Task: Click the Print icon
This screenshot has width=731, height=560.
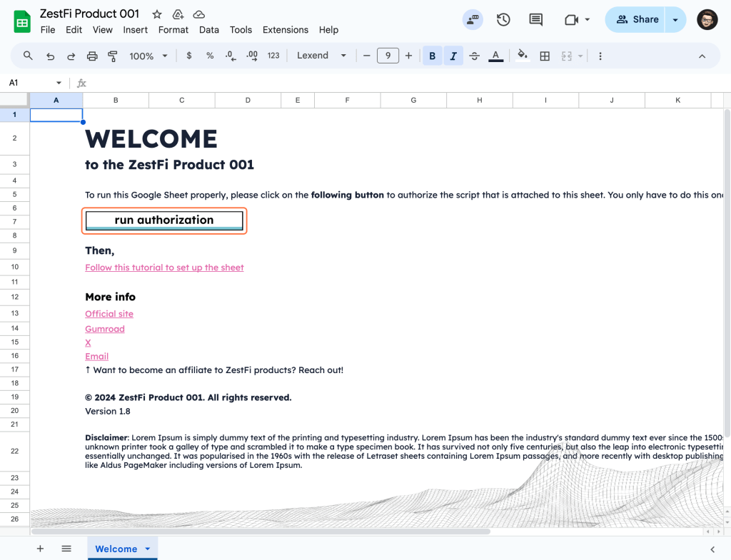Action: 92,55
